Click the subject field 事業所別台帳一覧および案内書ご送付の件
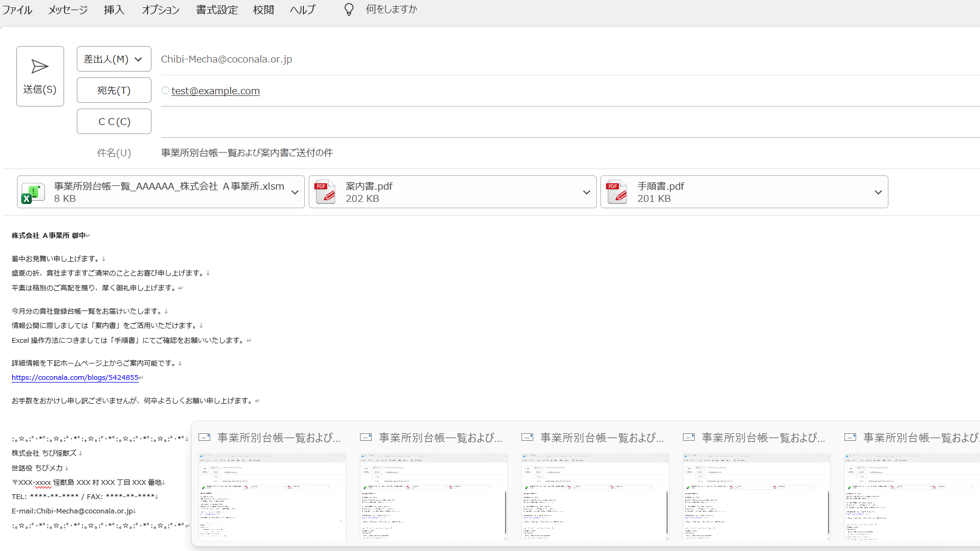This screenshot has height=551, width=980. (x=247, y=153)
